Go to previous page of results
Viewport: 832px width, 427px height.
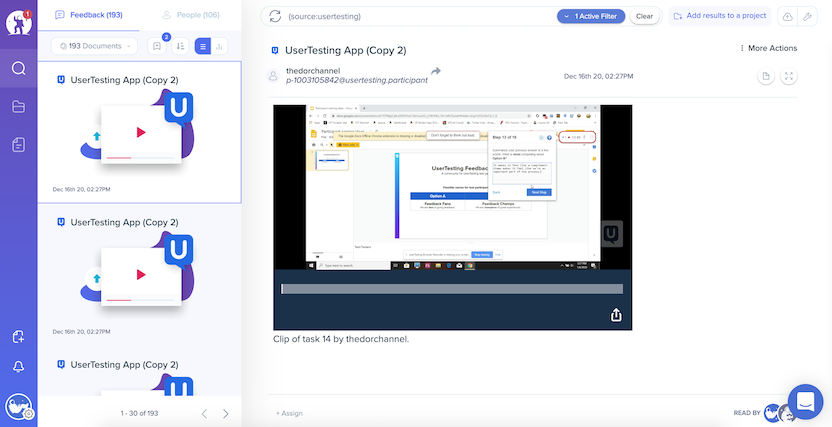click(x=204, y=414)
